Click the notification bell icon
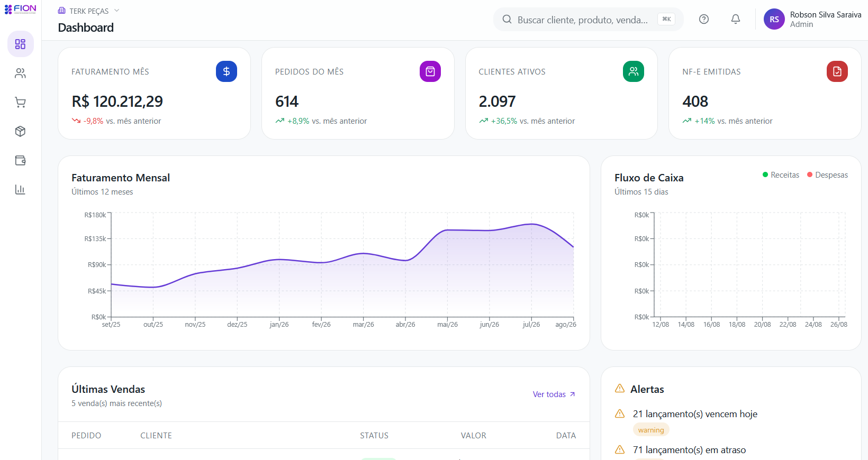 click(x=736, y=19)
